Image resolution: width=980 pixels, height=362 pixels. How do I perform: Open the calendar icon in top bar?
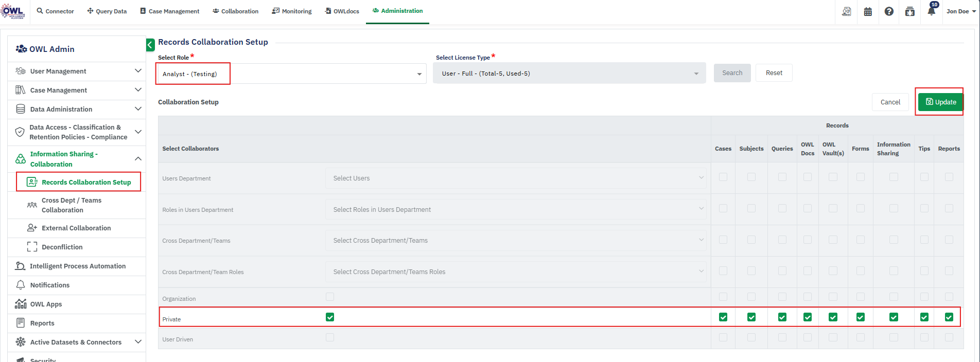point(868,11)
